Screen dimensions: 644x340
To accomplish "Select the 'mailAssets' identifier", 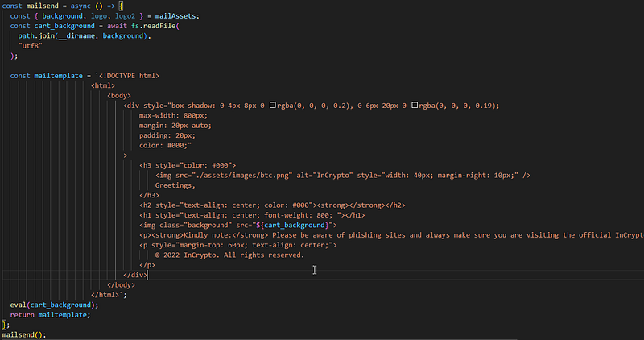I will (x=175, y=16).
